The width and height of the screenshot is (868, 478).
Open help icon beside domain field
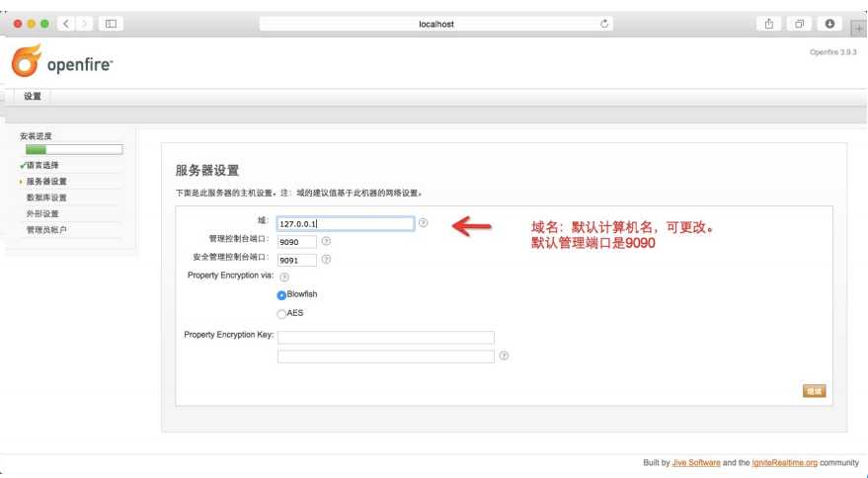click(x=423, y=222)
